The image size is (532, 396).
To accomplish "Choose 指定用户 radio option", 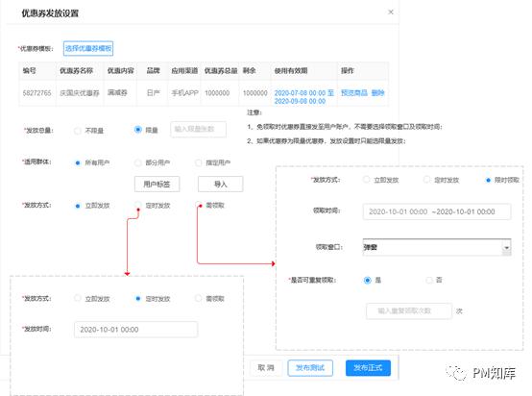I will coord(199,163).
